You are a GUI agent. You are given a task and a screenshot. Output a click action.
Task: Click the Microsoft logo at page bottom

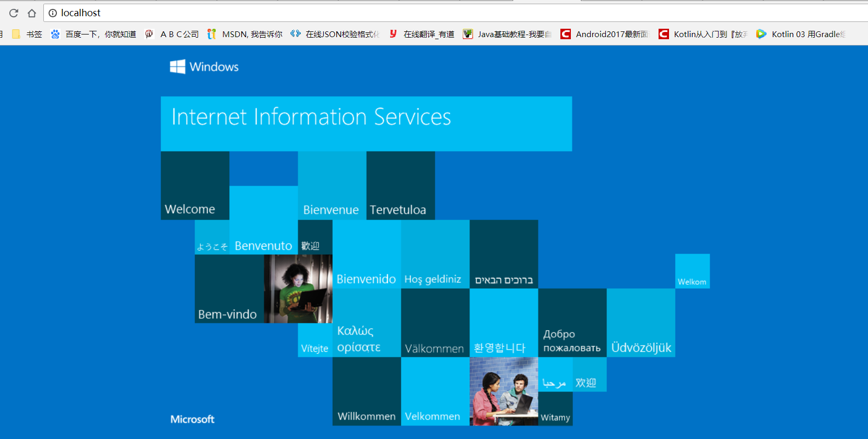pos(192,419)
